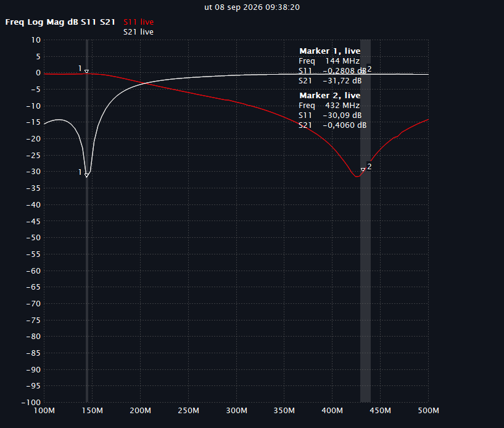Click the timestamp '08 sep 2026 09:38:20'
The width and height of the screenshot is (504, 428).
257,7
